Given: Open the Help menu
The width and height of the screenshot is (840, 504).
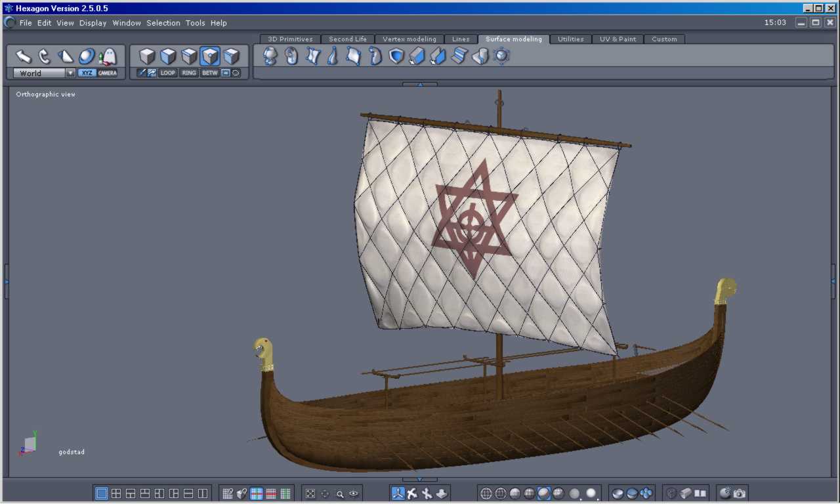Looking at the screenshot, I should [219, 23].
